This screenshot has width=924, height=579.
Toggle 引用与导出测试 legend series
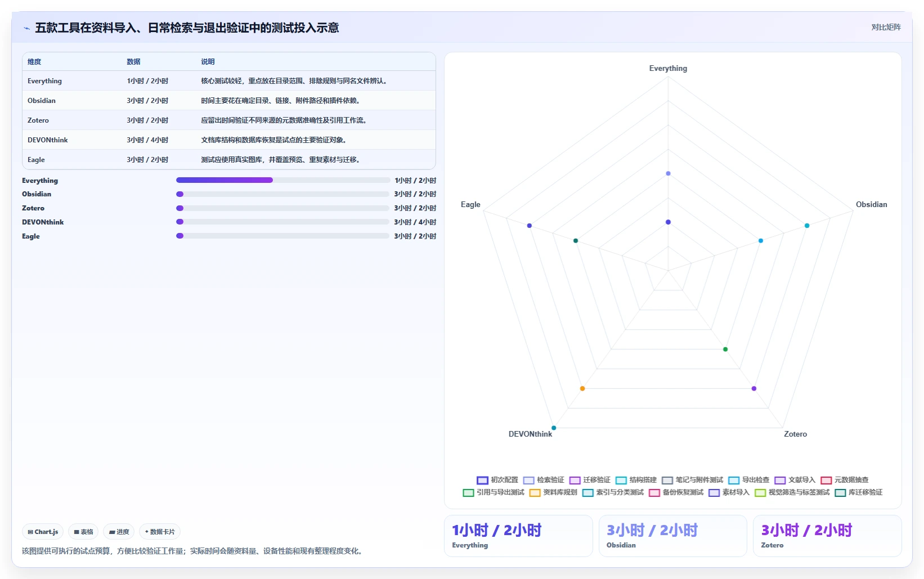[494, 492]
